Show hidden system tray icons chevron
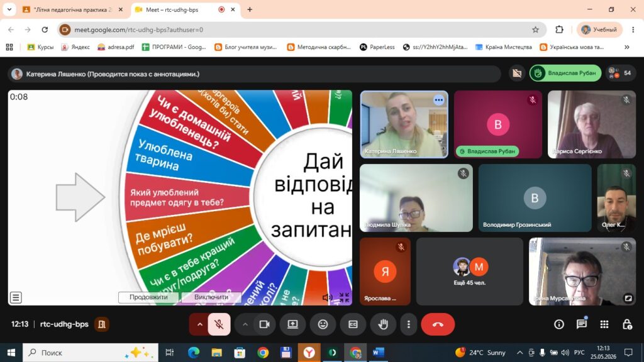Viewport: 644px width, 362px height. 519,353
